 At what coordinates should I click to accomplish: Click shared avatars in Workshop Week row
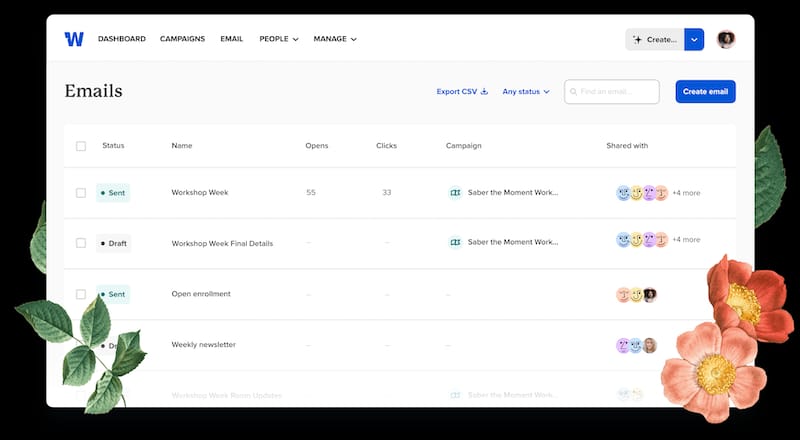(642, 192)
